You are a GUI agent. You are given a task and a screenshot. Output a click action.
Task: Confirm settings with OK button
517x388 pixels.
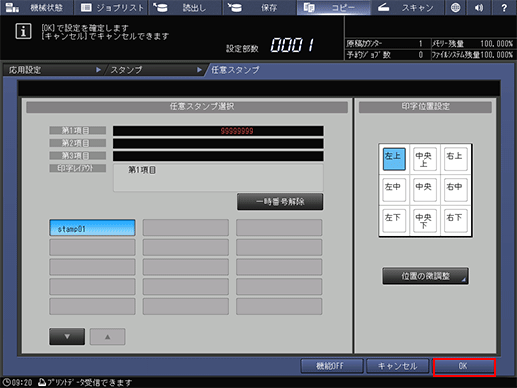coord(464,366)
